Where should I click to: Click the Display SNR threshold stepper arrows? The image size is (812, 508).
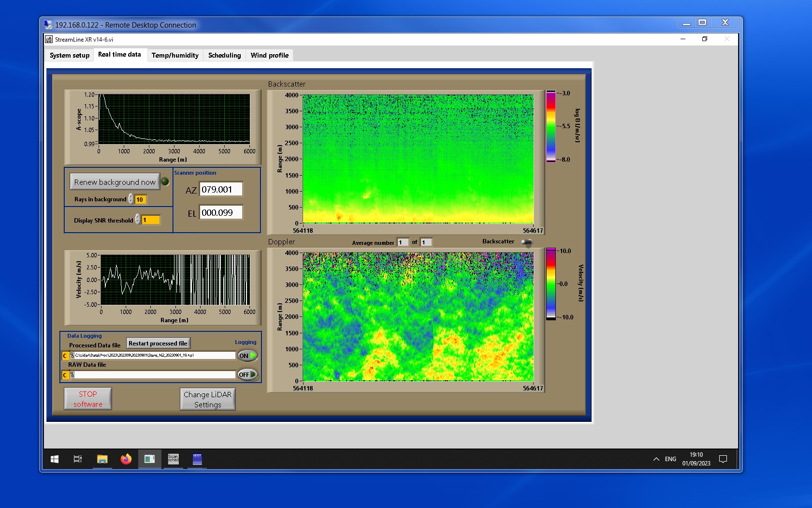(138, 220)
